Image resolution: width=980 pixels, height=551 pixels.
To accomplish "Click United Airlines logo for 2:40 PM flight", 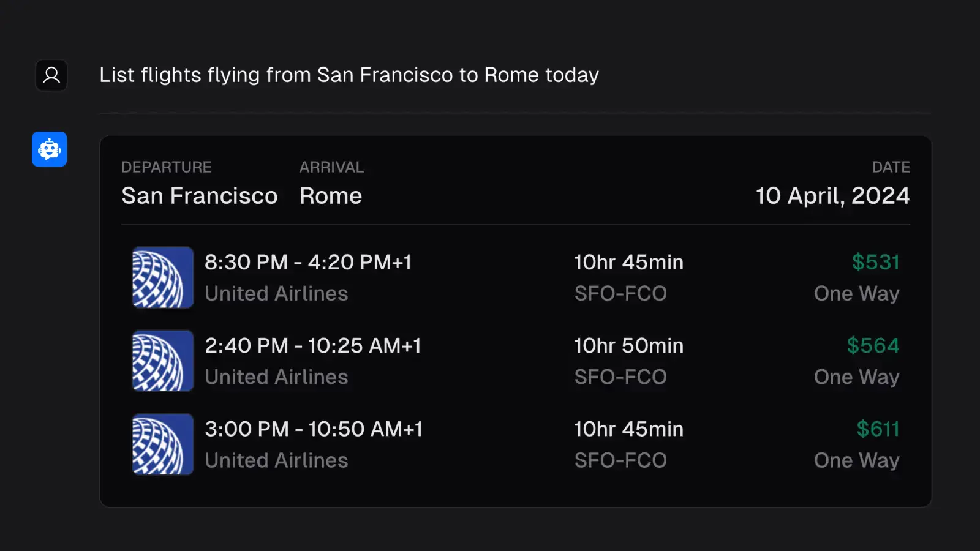I will pyautogui.click(x=163, y=361).
